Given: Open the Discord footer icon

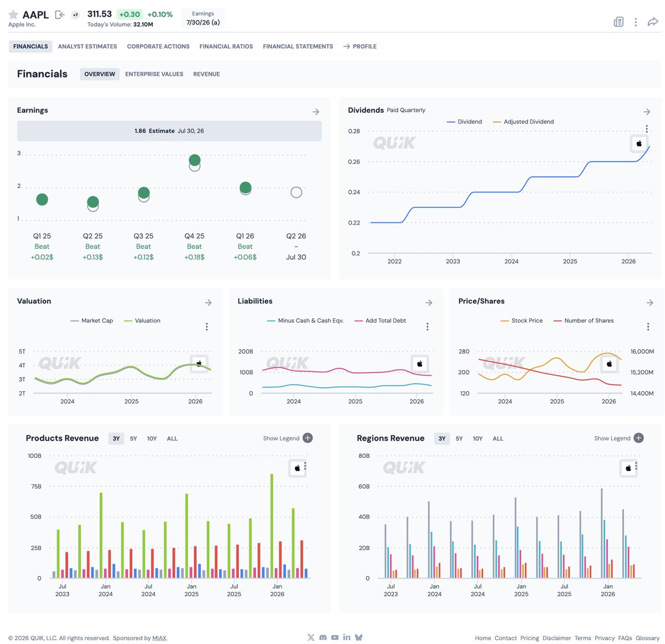Looking at the screenshot, I should click(x=323, y=638).
